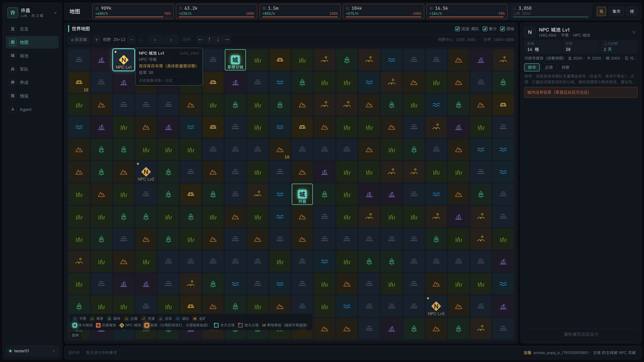Image resolution: width=644 pixels, height=362 pixels.
Task: Click the 城内没有驻军 warning banner
Action: tap(581, 93)
